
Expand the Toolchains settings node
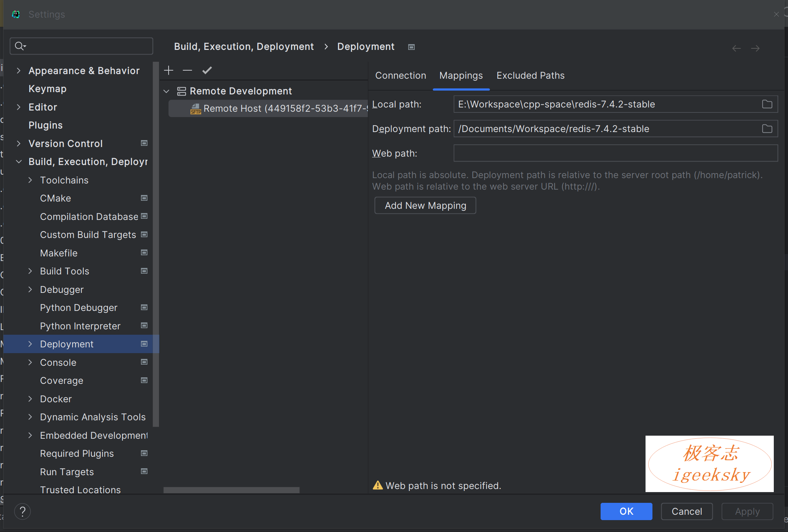click(x=30, y=180)
